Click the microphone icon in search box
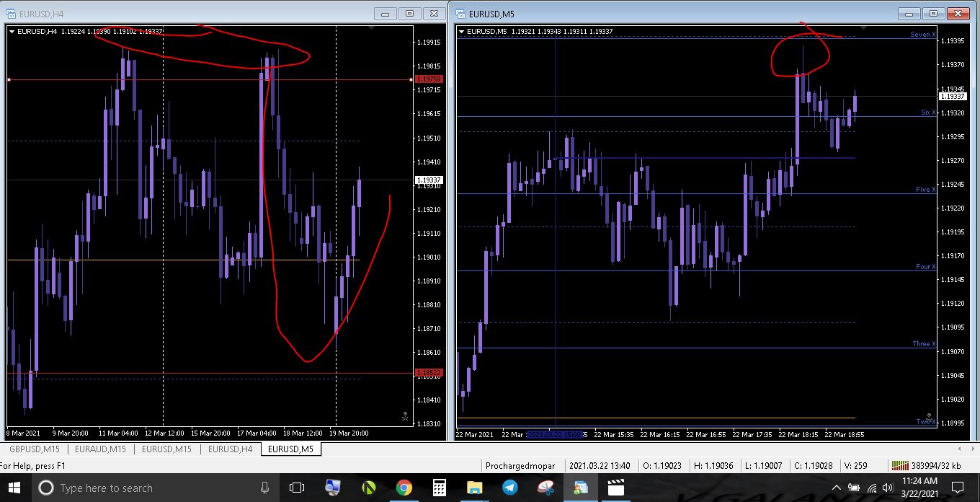Image resolution: width=980 pixels, height=502 pixels. (x=265, y=488)
